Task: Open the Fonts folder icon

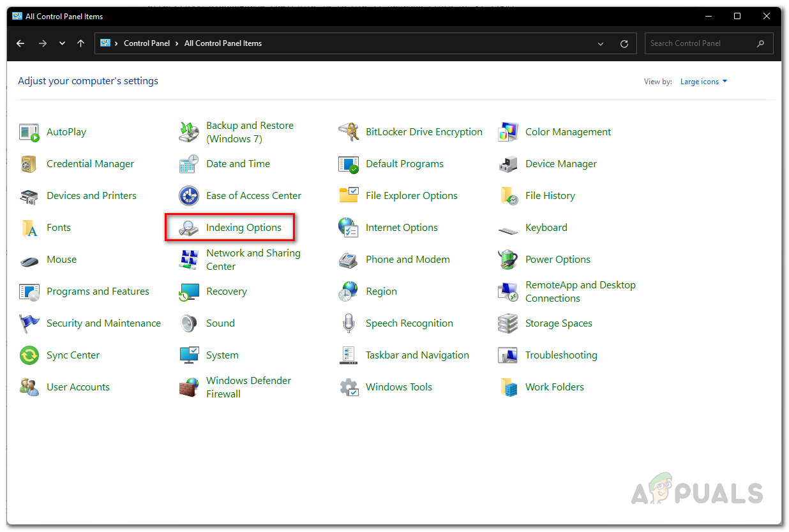Action: [x=29, y=228]
